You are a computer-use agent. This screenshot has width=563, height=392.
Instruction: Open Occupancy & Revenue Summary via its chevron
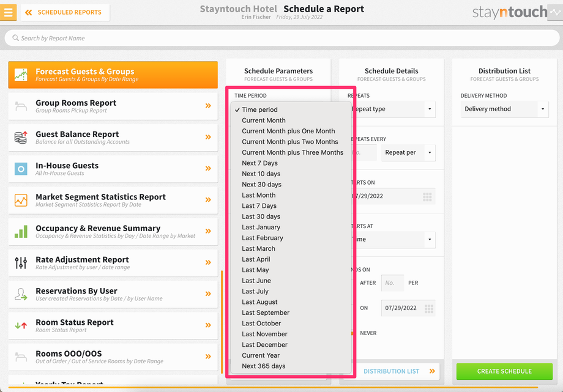coord(208,231)
